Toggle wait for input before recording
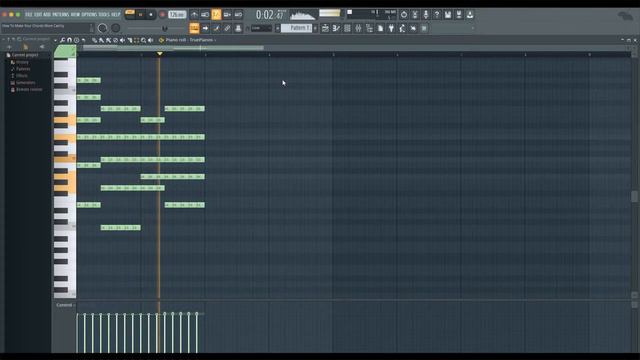This screenshot has height=360, width=640. click(x=205, y=15)
